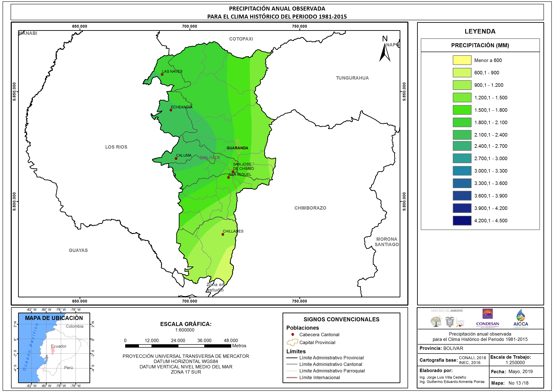This screenshot has width=554, height=392.
Task: Click the 'MANABI' province label
Action: point(28,33)
